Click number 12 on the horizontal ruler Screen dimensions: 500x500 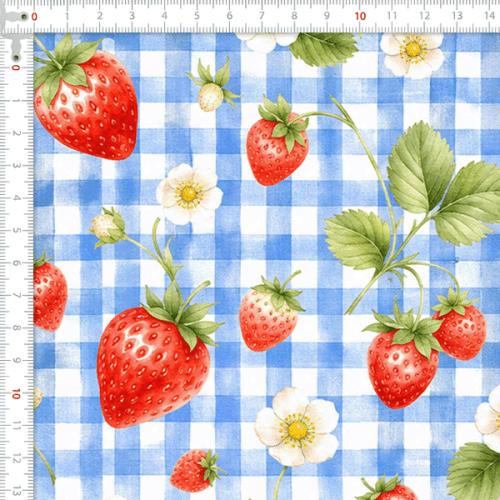tap(425, 16)
